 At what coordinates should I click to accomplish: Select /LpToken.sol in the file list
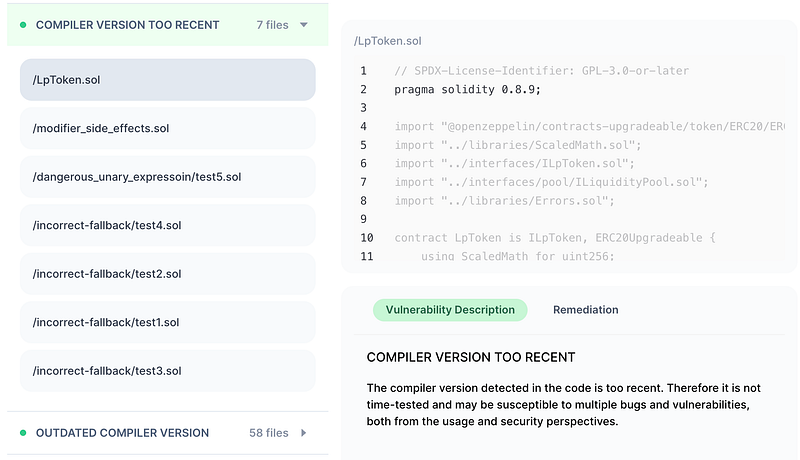[167, 80]
